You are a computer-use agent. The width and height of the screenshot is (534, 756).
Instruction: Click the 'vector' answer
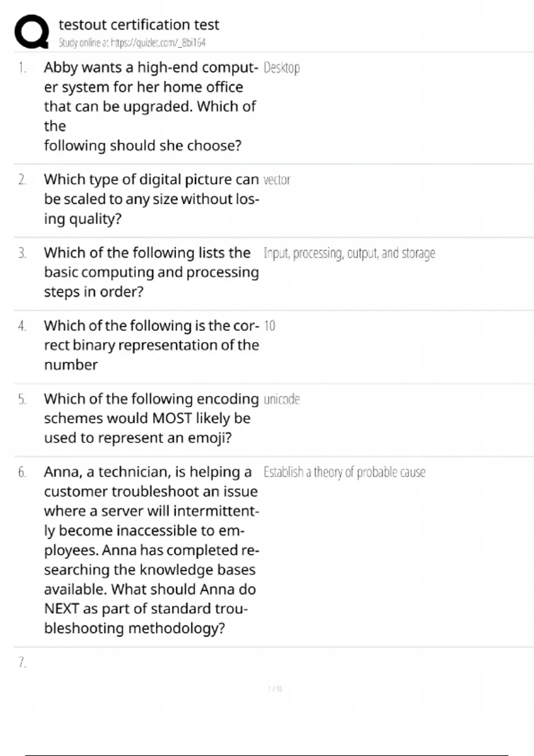276,180
